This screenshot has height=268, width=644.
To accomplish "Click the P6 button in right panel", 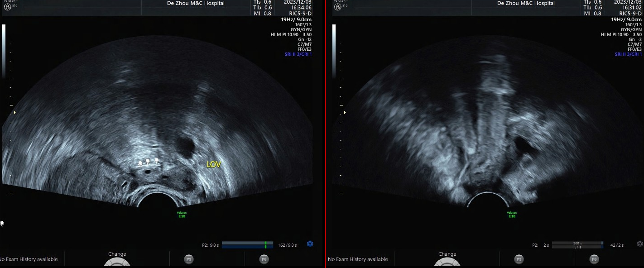I will (x=594, y=259).
